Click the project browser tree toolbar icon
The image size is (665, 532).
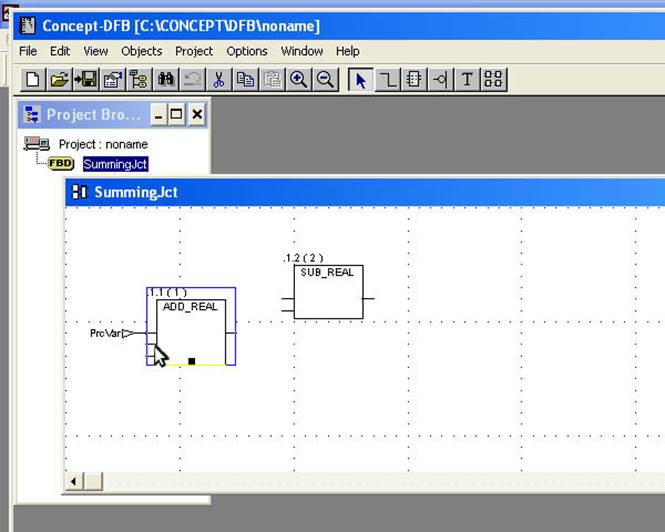pyautogui.click(x=139, y=79)
